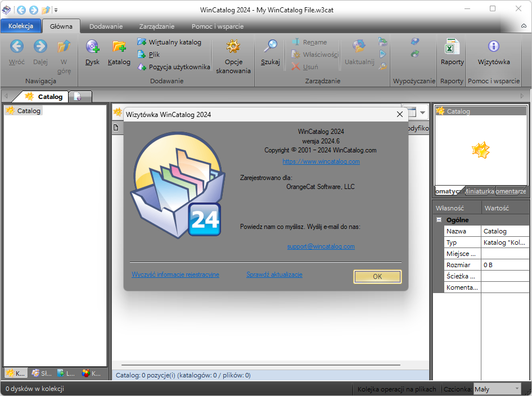Screen dimensions: 532x396
Task: Open Opcje skanowania gear icon
Action: point(233,46)
